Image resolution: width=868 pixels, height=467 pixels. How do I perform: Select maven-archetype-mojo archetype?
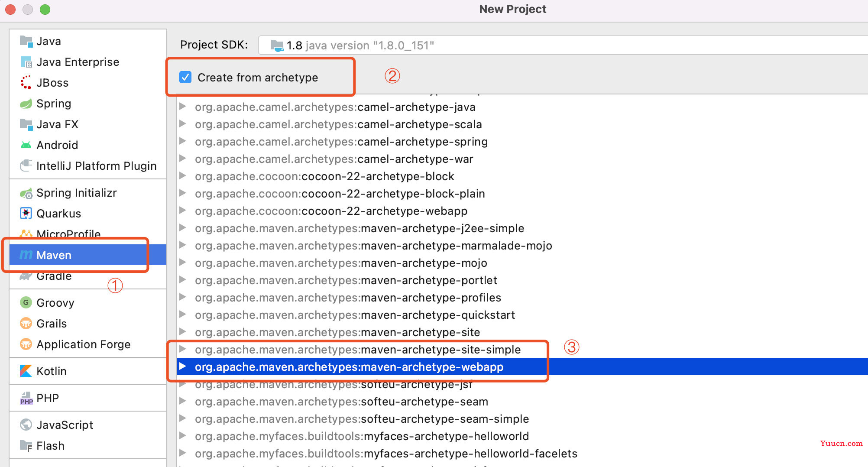(x=522, y=263)
